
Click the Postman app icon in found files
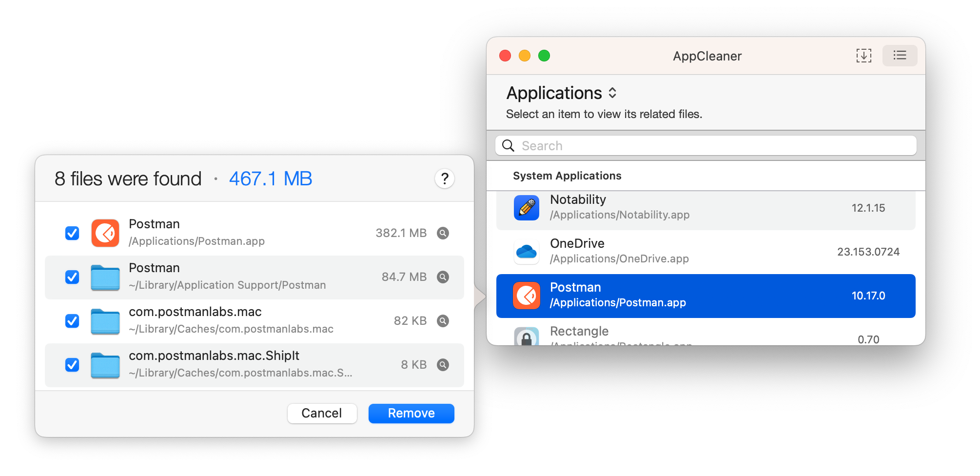105,233
